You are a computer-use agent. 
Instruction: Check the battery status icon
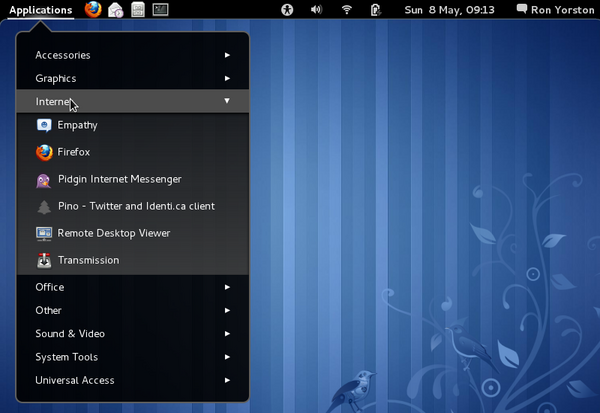click(375, 10)
